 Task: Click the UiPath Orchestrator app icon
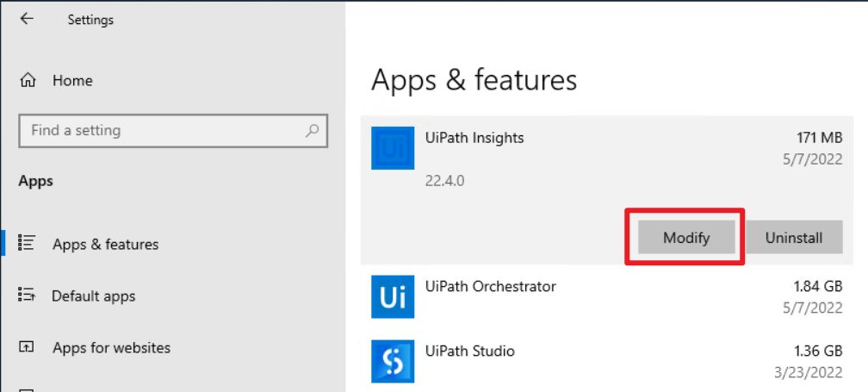tap(393, 296)
